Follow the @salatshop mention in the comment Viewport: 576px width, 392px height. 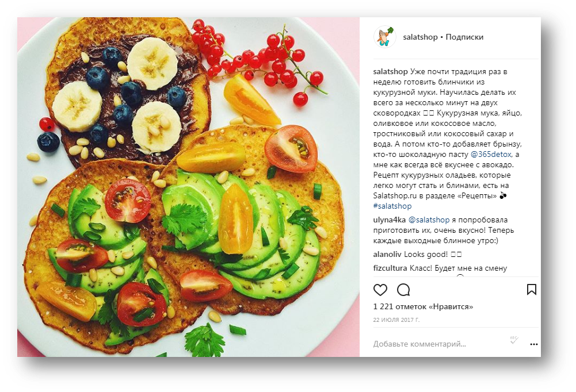click(x=429, y=220)
